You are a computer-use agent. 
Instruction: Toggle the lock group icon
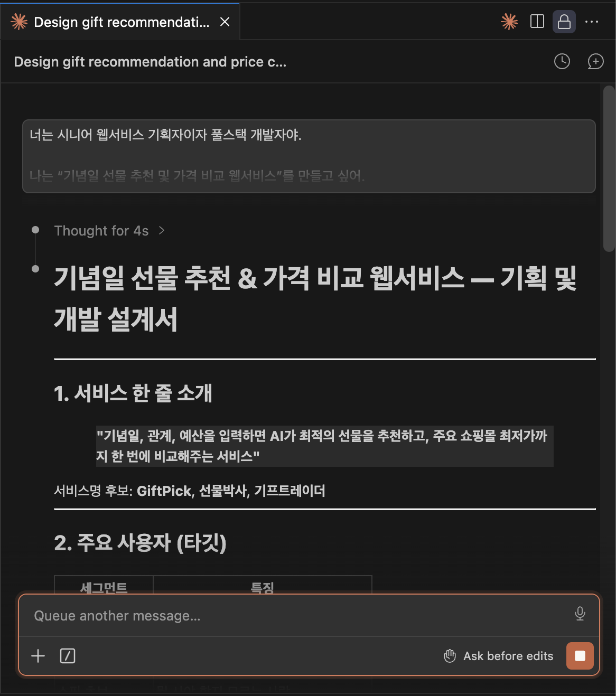(x=564, y=22)
